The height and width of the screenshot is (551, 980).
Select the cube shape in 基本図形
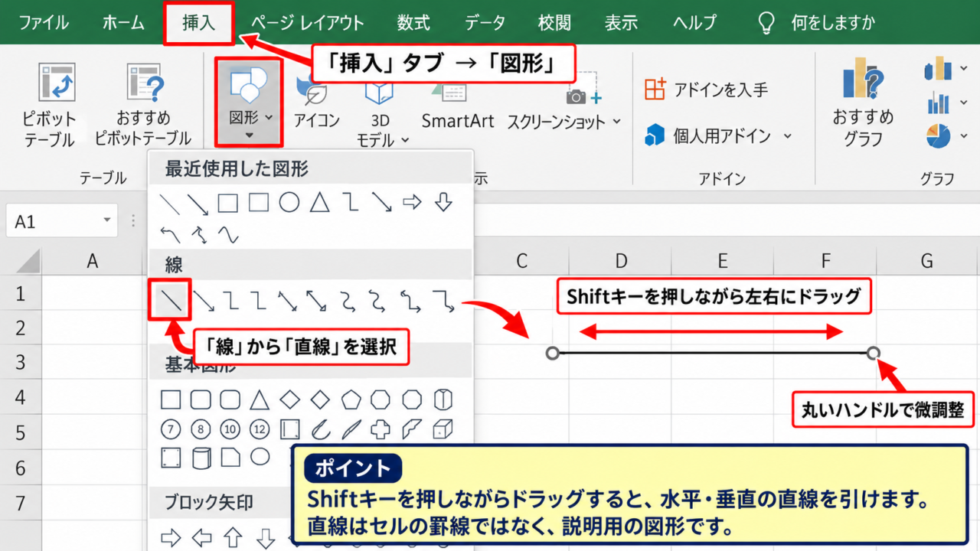point(443,429)
